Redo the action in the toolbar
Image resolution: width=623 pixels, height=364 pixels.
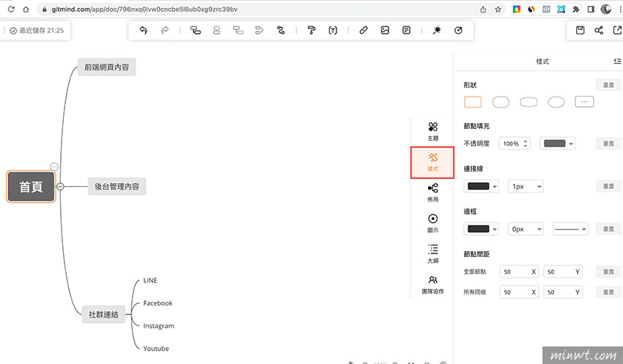165,30
